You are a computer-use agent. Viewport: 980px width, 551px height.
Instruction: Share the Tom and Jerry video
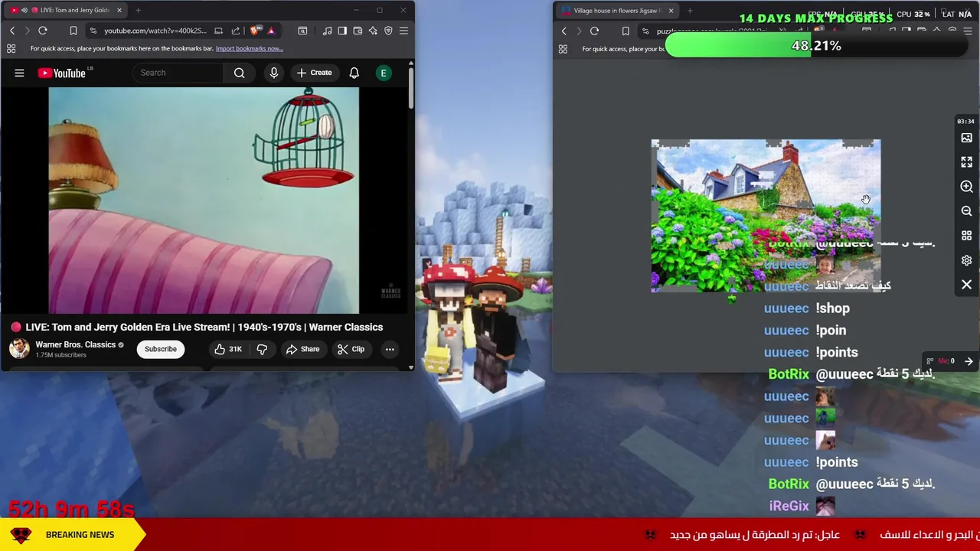(x=302, y=349)
